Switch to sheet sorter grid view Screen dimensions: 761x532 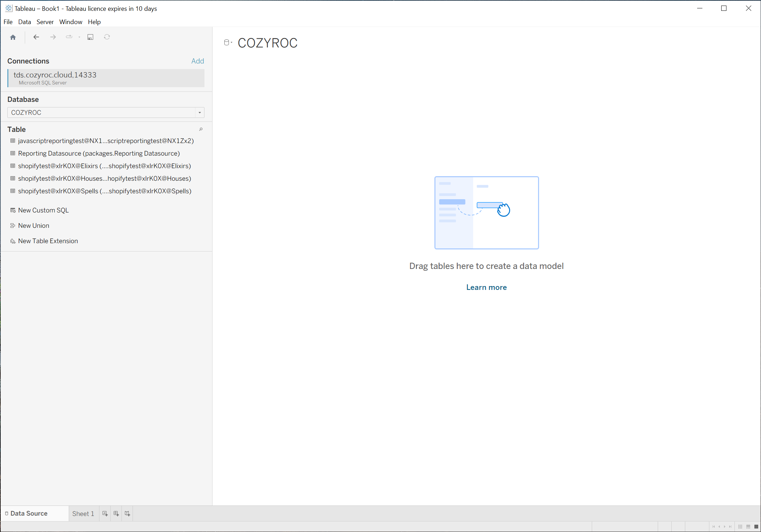pos(740,527)
